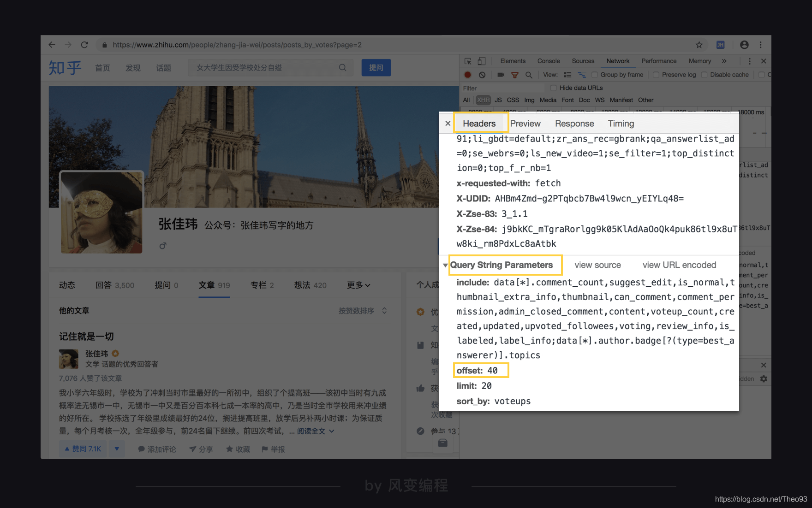
Task: Select the overview waterfall view icon
Action: coord(582,75)
